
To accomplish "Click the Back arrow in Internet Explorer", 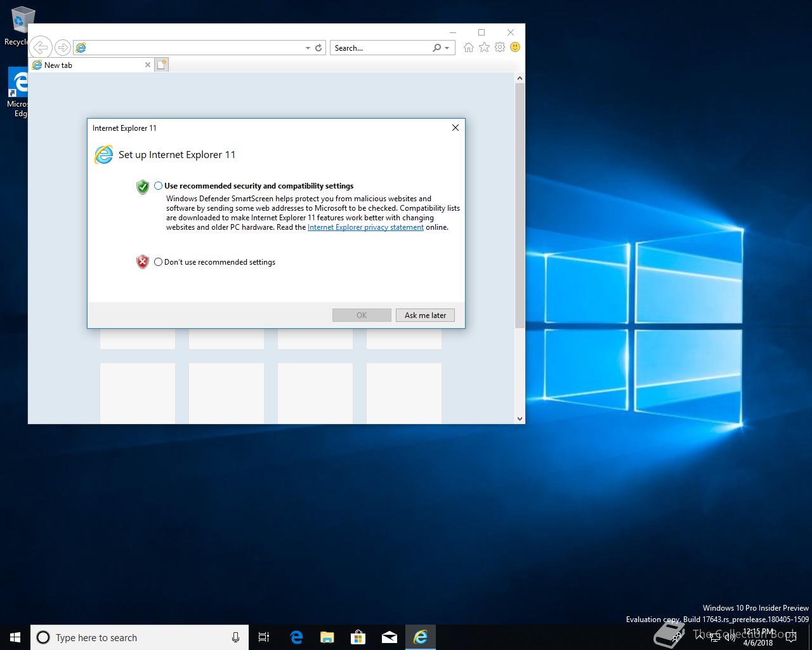I will tap(40, 48).
